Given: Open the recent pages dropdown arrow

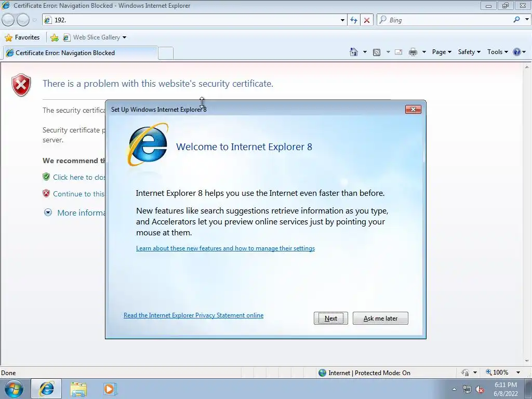Looking at the screenshot, I should click(x=34, y=20).
